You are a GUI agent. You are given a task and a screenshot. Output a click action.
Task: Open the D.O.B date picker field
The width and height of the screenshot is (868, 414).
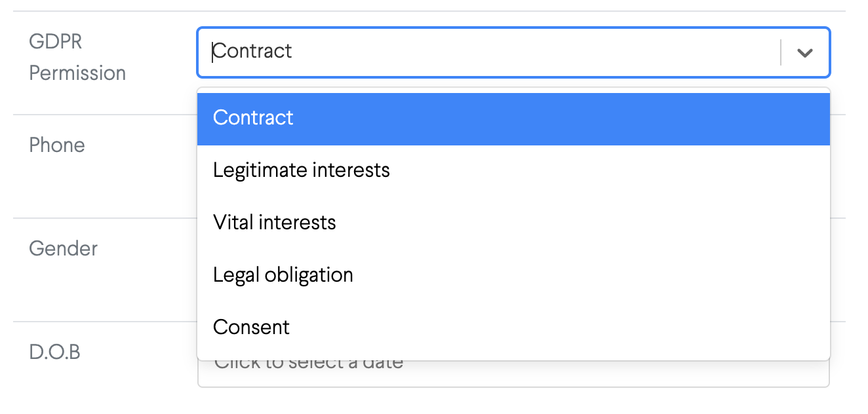(x=513, y=373)
